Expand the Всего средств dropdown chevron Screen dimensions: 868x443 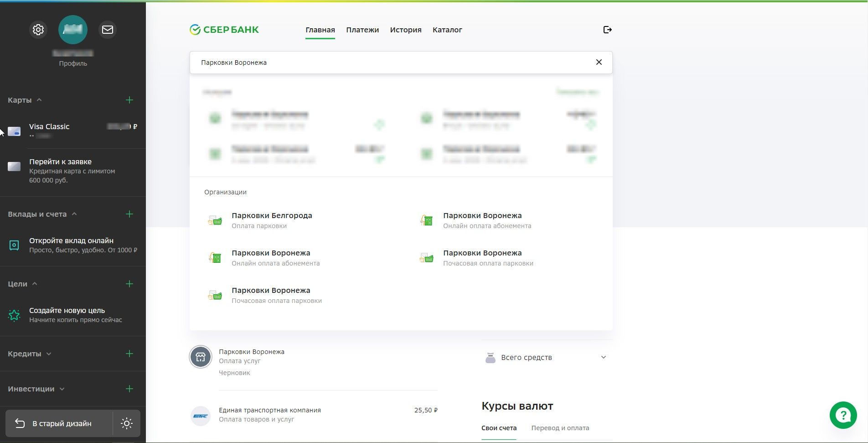tap(604, 357)
